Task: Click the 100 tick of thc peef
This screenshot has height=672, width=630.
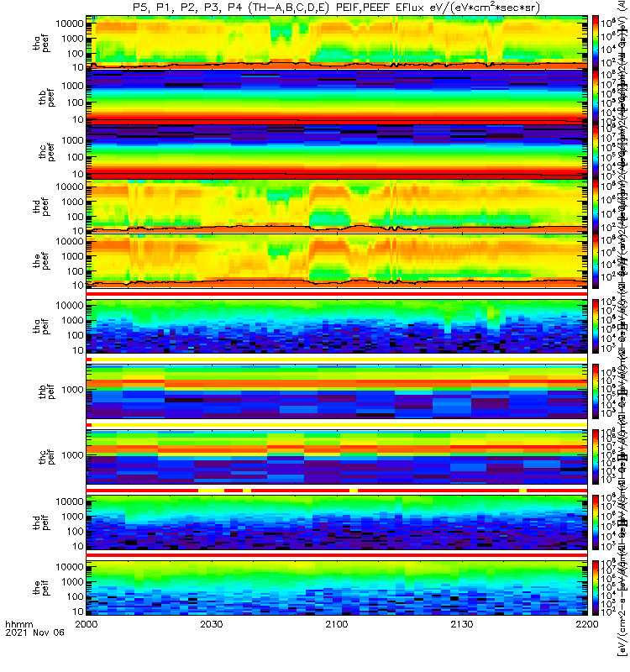Action: [x=75, y=157]
